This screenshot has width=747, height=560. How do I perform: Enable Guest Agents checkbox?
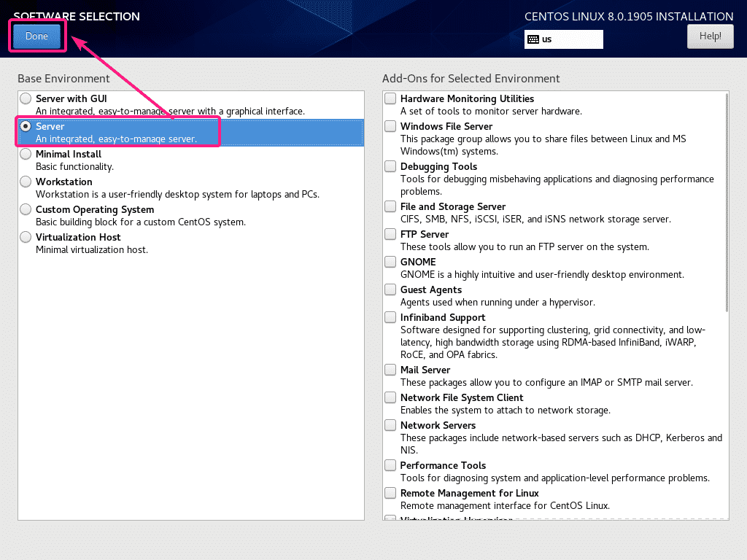(x=391, y=289)
